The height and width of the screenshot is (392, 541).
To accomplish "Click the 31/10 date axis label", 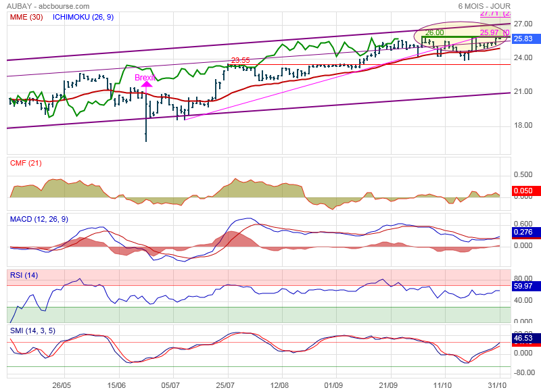I will [497, 385].
